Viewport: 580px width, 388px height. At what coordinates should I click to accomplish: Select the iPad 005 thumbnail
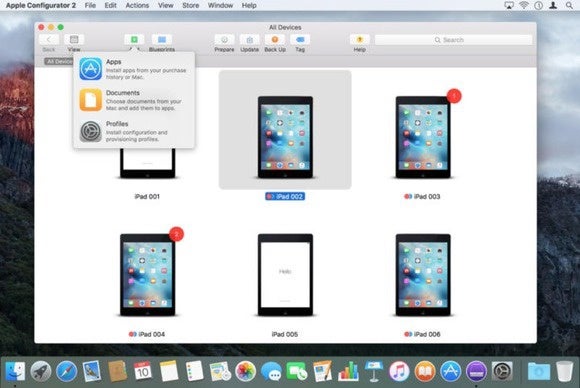(x=285, y=275)
